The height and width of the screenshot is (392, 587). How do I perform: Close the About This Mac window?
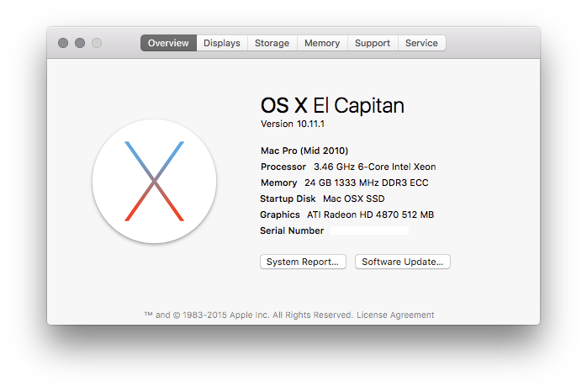coord(63,43)
